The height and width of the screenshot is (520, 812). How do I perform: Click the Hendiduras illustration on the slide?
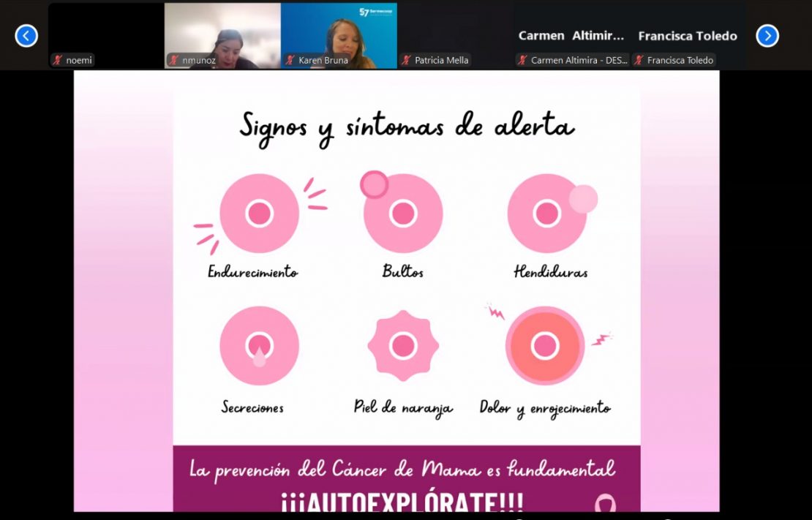pos(547,214)
